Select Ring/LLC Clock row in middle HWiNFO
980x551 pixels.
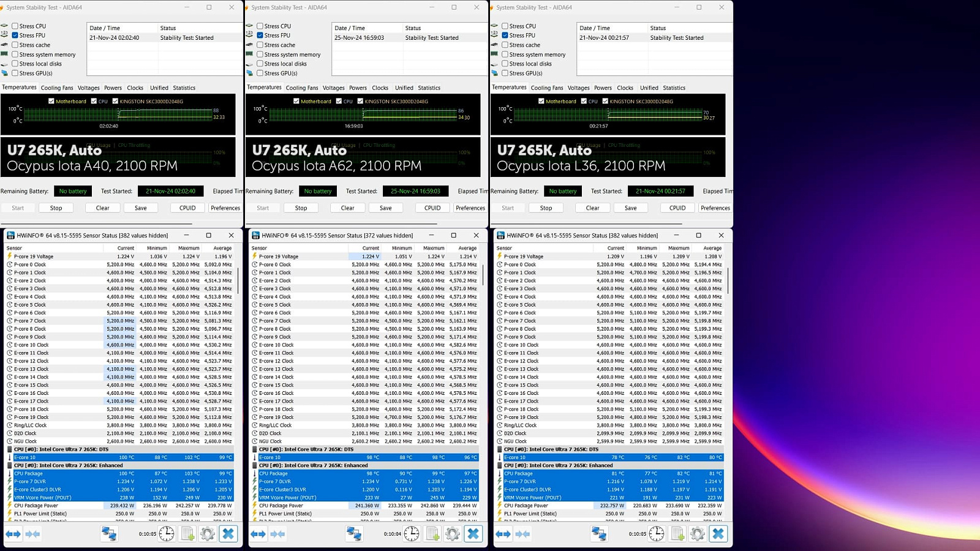[365, 425]
